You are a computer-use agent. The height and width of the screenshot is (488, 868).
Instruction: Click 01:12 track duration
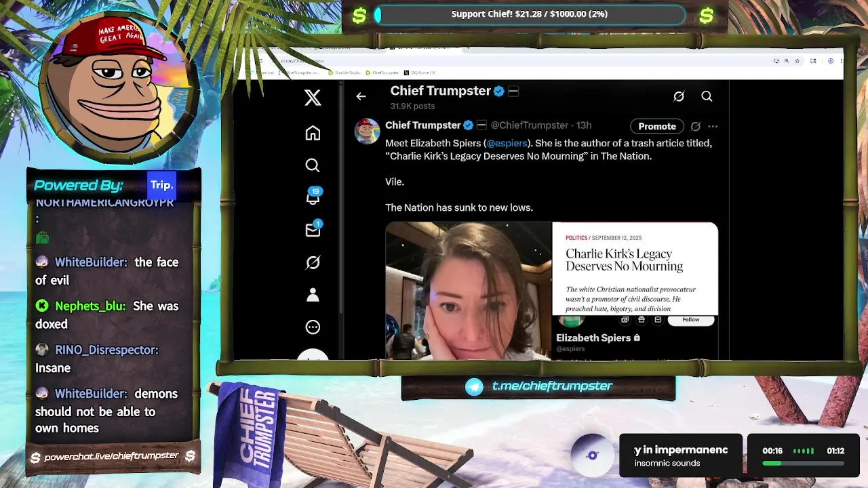pyautogui.click(x=835, y=451)
